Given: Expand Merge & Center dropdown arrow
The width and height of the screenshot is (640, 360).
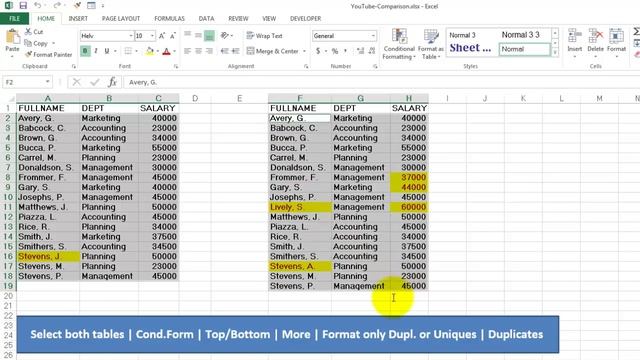Looking at the screenshot, I should tap(304, 51).
